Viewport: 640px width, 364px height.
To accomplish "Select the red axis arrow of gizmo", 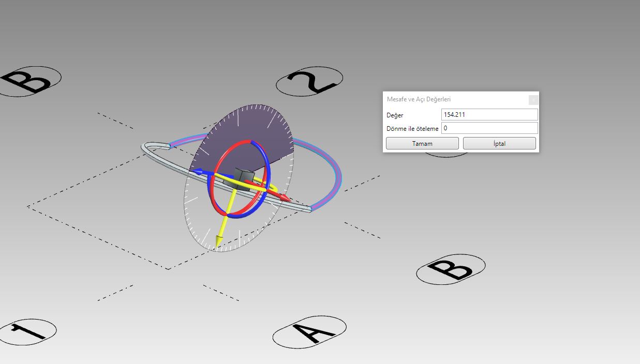I will point(284,198).
